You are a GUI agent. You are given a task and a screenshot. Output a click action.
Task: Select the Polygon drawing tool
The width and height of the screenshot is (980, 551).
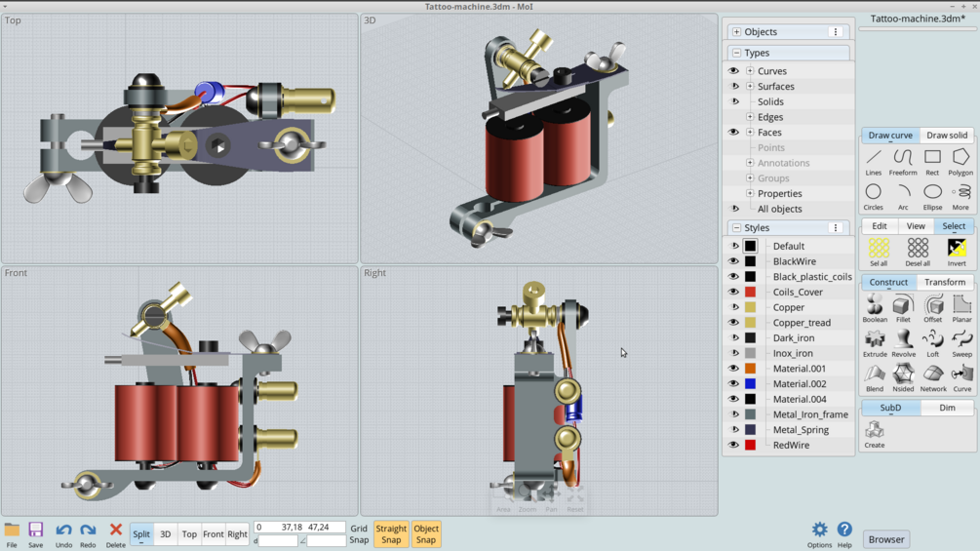[960, 162]
